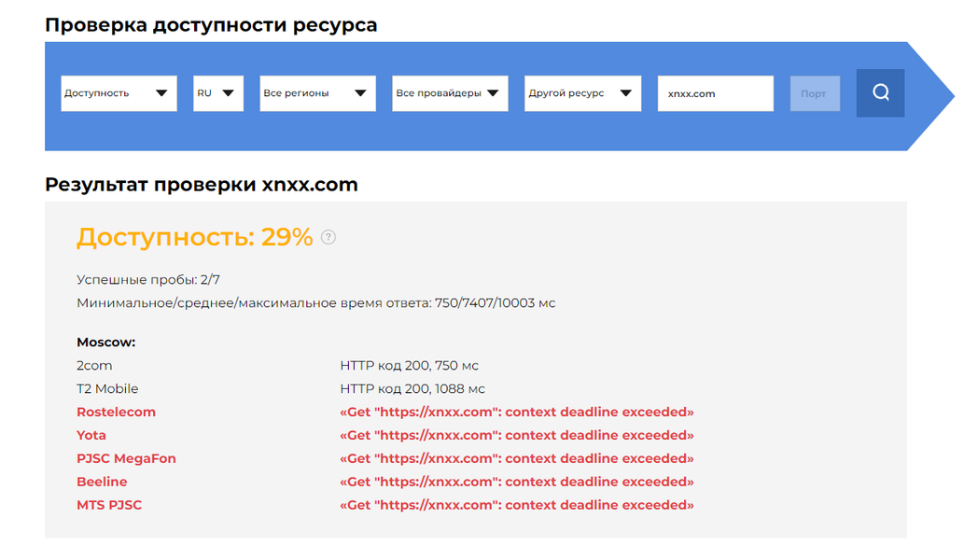This screenshot has width=964, height=560.
Task: Open the RU country dropdown
Action: (x=218, y=93)
